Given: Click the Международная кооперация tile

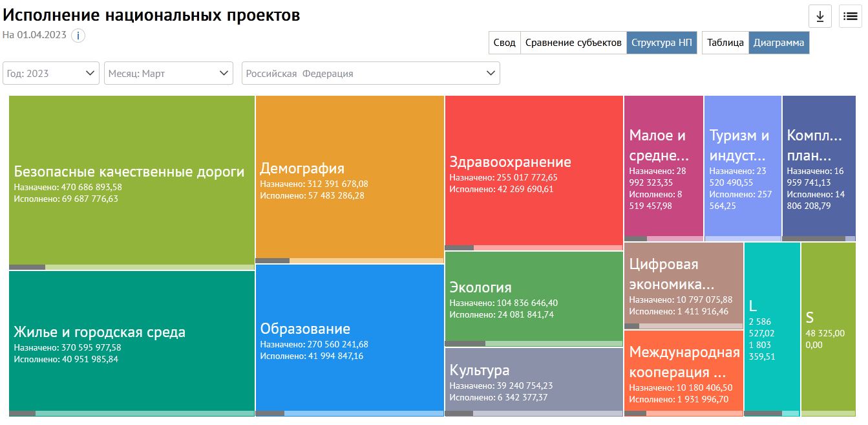Looking at the screenshot, I should click(683, 371).
